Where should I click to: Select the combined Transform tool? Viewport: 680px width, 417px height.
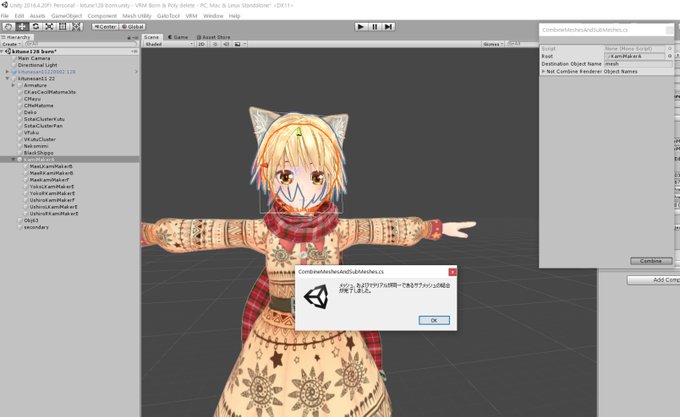click(76, 26)
